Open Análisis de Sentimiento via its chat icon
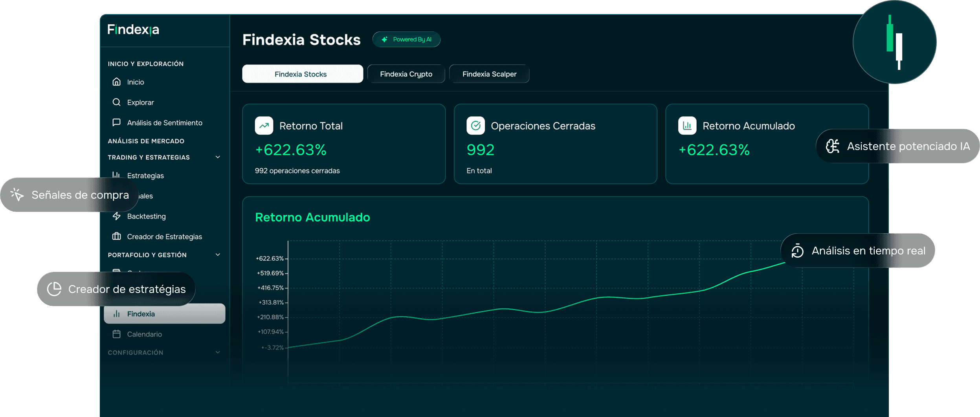Image resolution: width=980 pixels, height=417 pixels. click(x=116, y=123)
